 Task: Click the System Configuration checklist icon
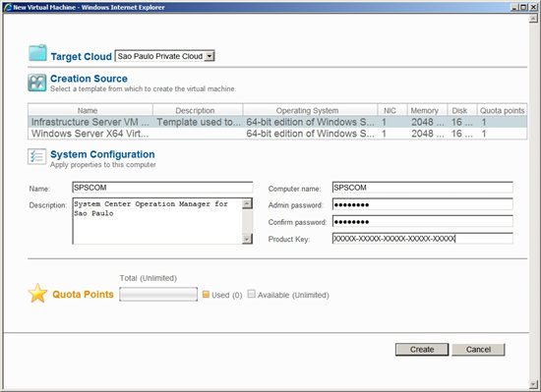coord(37,157)
